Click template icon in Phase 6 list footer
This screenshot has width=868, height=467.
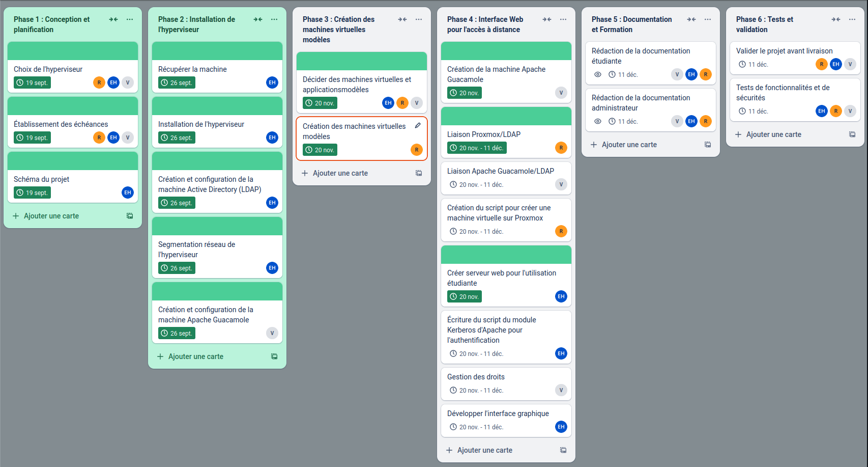pyautogui.click(x=852, y=134)
